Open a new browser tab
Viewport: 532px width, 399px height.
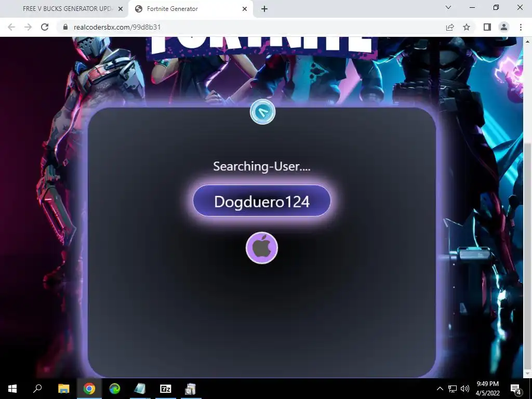coord(264,9)
